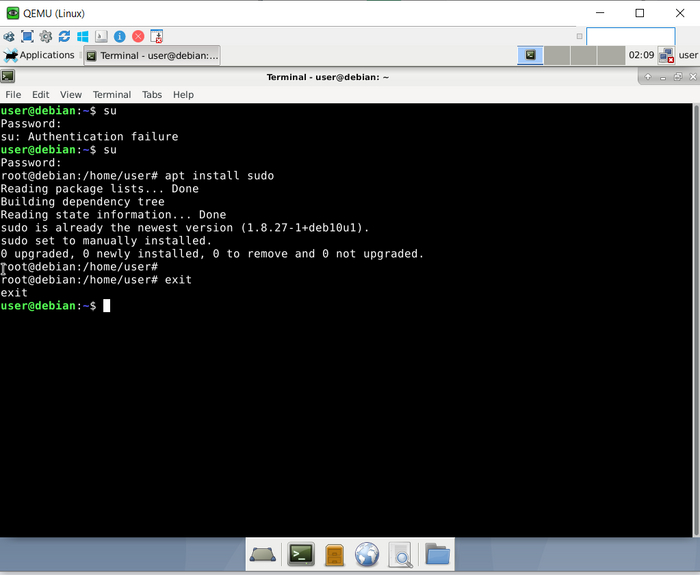Screen dimensions: 700x575
Task: Click 'Building dependency tree' line
Action: click(x=83, y=202)
